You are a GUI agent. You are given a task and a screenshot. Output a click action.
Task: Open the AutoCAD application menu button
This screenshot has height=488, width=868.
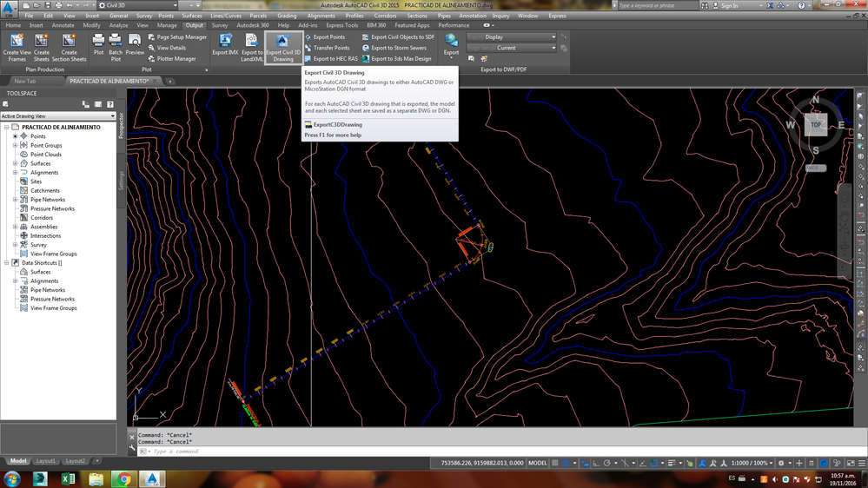[x=9, y=10]
